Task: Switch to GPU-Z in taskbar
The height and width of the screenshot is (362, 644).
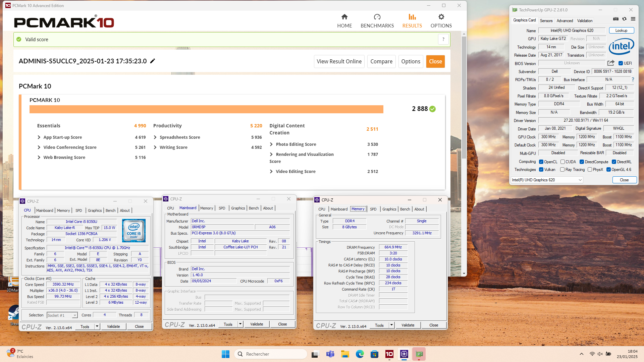Action: [419, 354]
